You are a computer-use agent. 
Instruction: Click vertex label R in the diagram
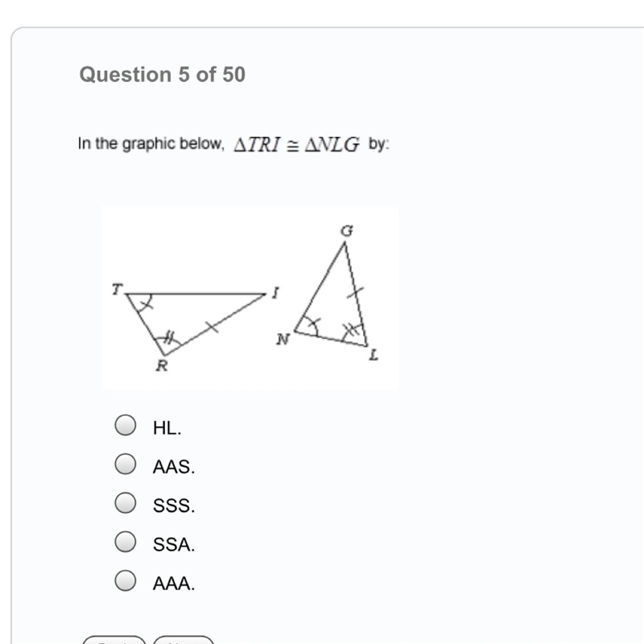(162, 365)
